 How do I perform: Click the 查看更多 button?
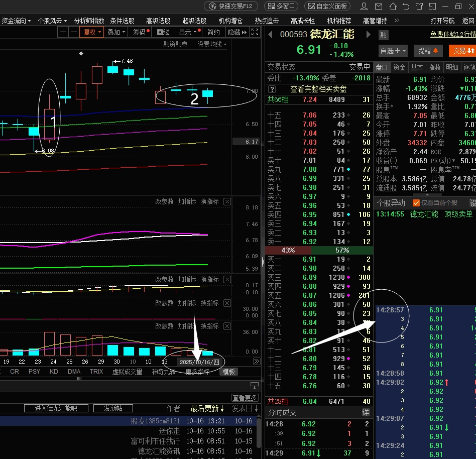245,398
